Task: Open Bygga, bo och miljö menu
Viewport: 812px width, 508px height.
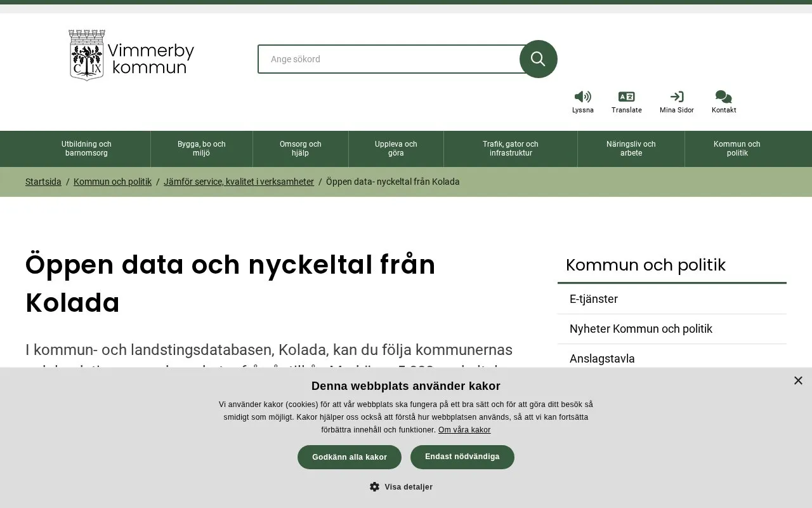Action: pyautogui.click(x=202, y=149)
